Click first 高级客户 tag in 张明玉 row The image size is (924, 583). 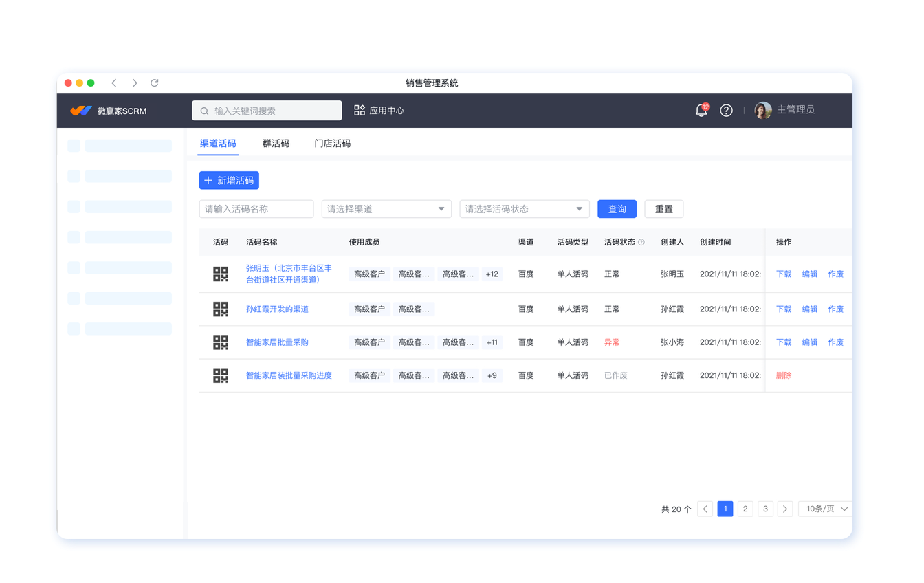(369, 274)
